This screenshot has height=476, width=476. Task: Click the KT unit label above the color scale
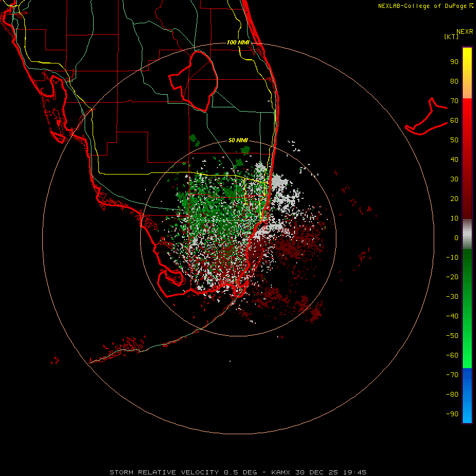(452, 36)
